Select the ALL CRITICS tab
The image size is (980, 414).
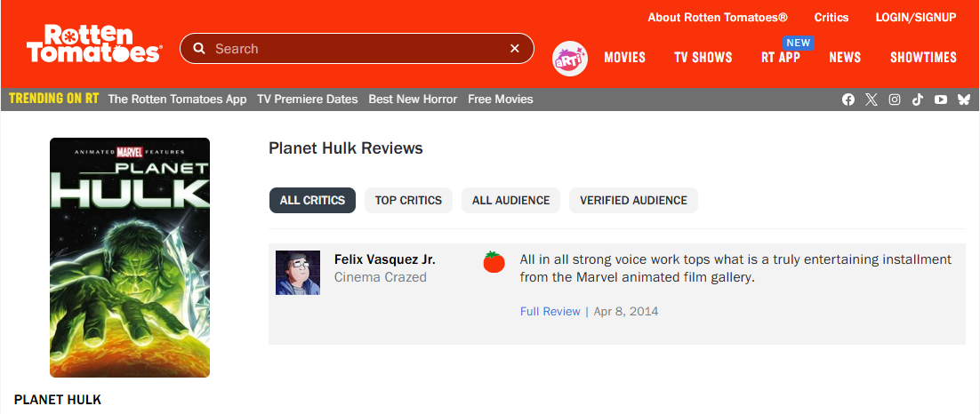click(312, 201)
